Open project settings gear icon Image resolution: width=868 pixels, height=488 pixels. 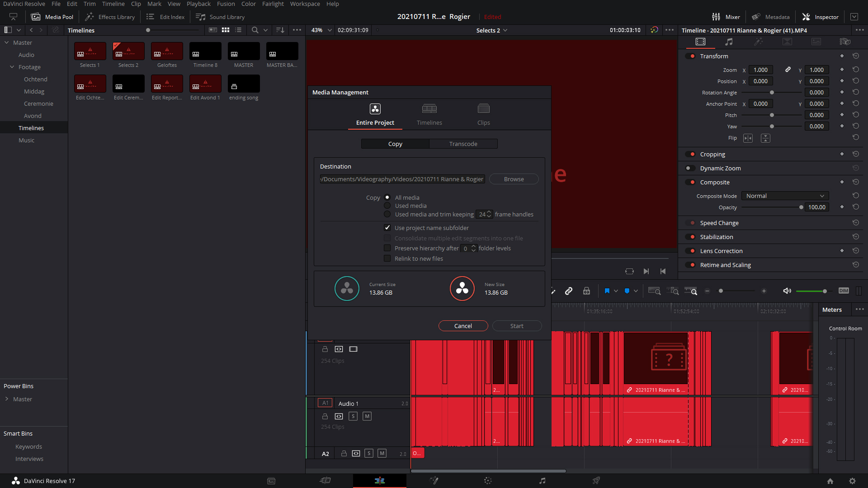(852, 481)
